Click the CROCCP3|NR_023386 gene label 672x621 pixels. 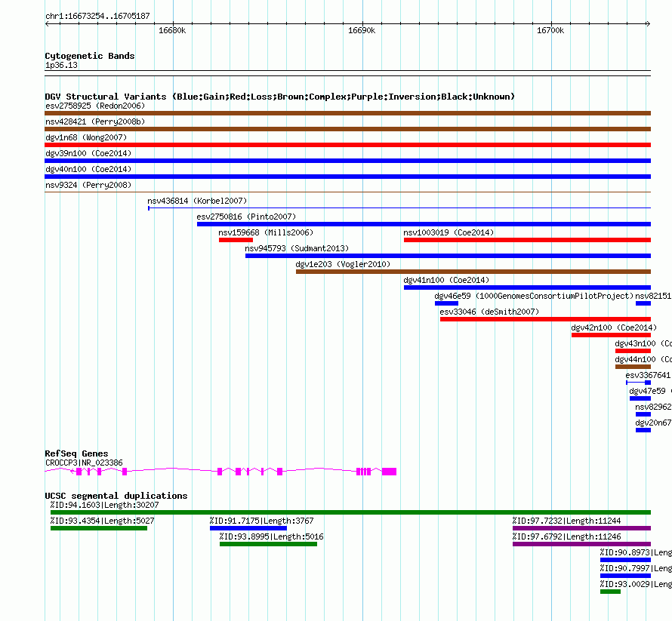84,463
